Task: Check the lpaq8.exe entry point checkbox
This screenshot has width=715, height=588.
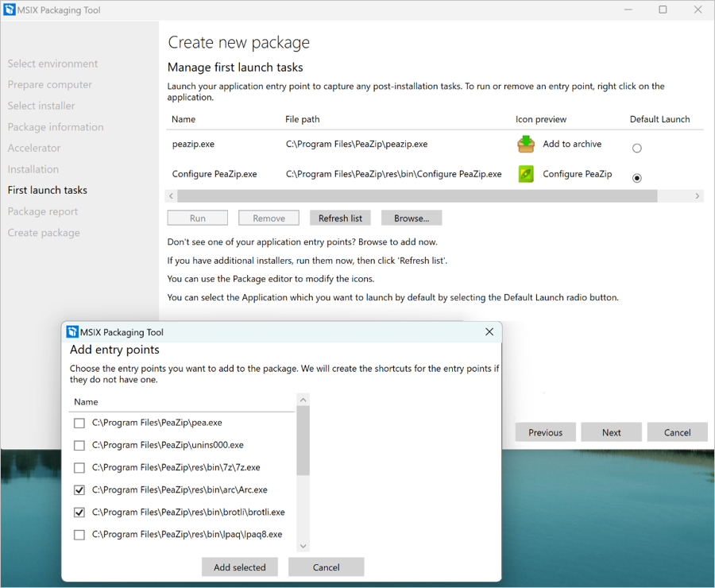Action: click(79, 535)
